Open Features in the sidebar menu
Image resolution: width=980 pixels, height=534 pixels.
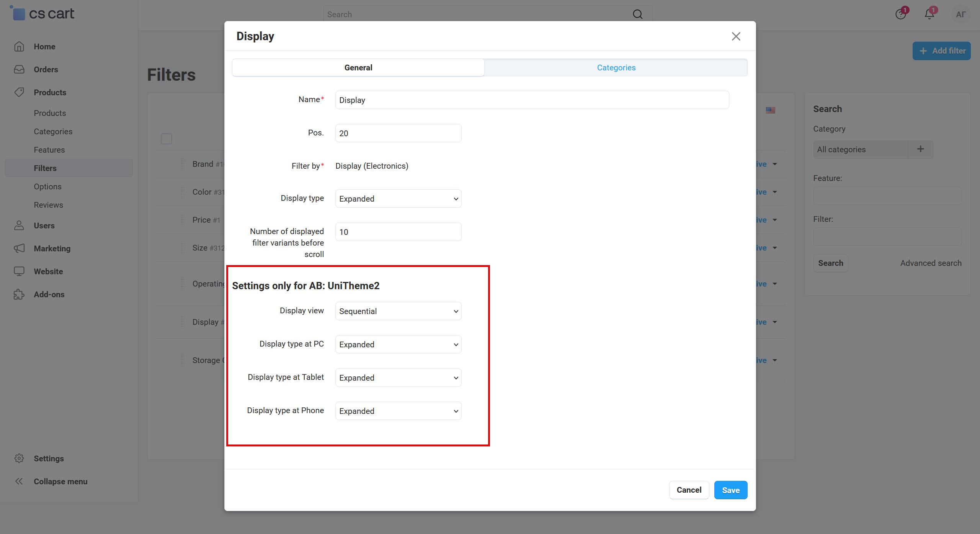[49, 150]
